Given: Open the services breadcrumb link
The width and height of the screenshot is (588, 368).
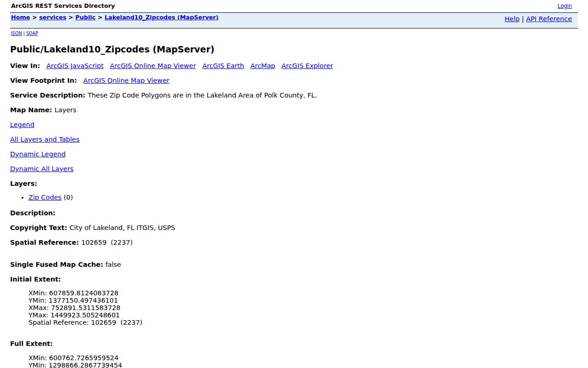Looking at the screenshot, I should pos(53,17).
